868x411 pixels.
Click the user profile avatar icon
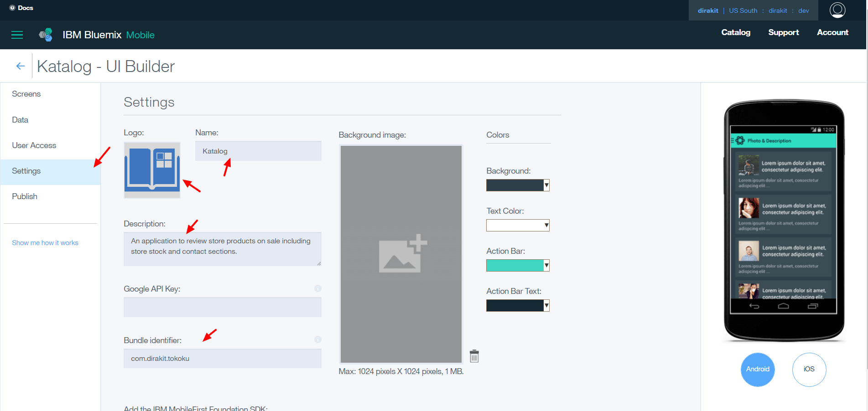point(837,10)
